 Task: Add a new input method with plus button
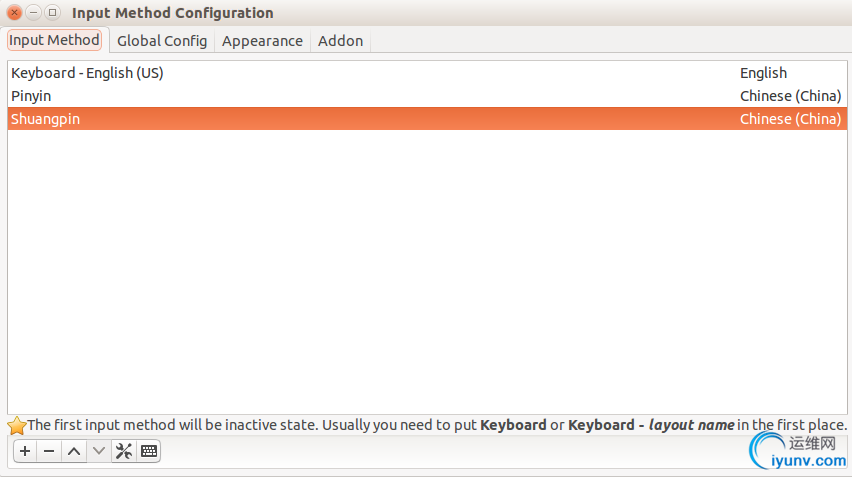(x=25, y=451)
